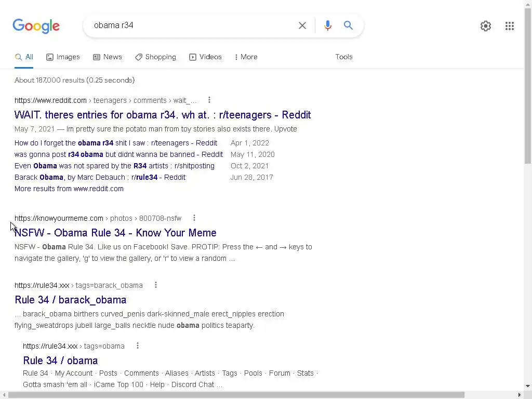Open 'Rule 34 / obama' result
The height and width of the screenshot is (399, 532).
pyautogui.click(x=60, y=361)
